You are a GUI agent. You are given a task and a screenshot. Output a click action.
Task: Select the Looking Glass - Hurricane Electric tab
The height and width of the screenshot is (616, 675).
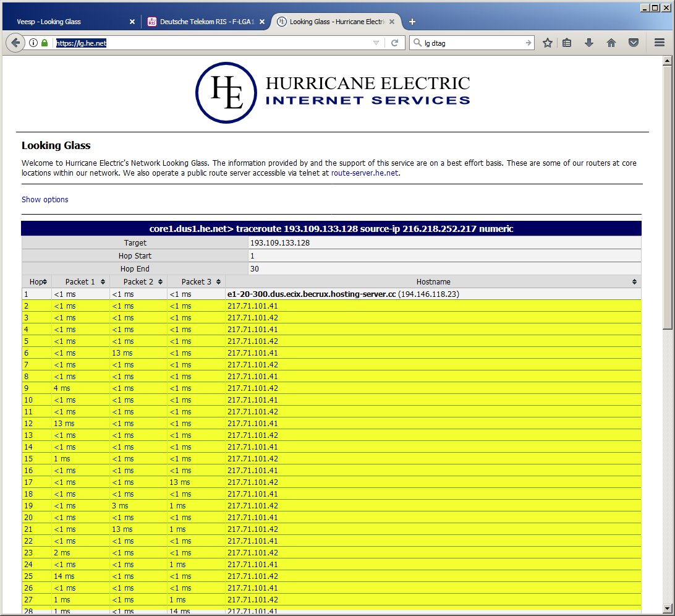[x=337, y=22]
